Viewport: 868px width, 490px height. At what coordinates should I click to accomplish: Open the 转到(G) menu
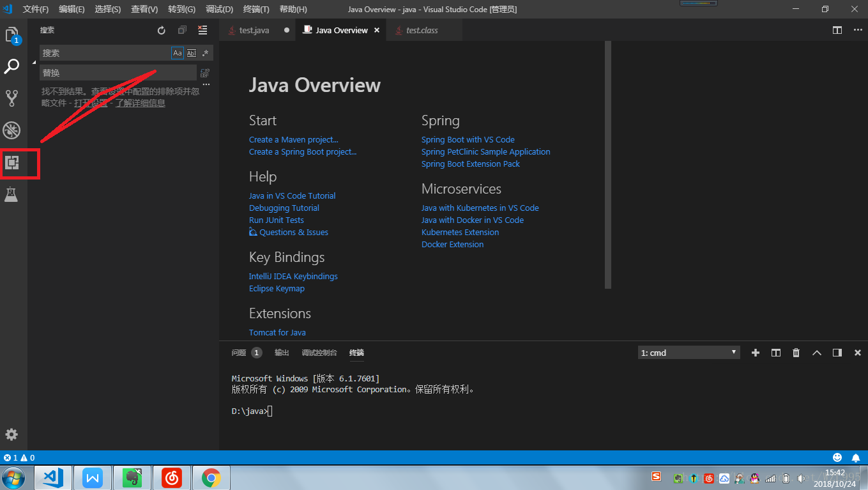[182, 10]
